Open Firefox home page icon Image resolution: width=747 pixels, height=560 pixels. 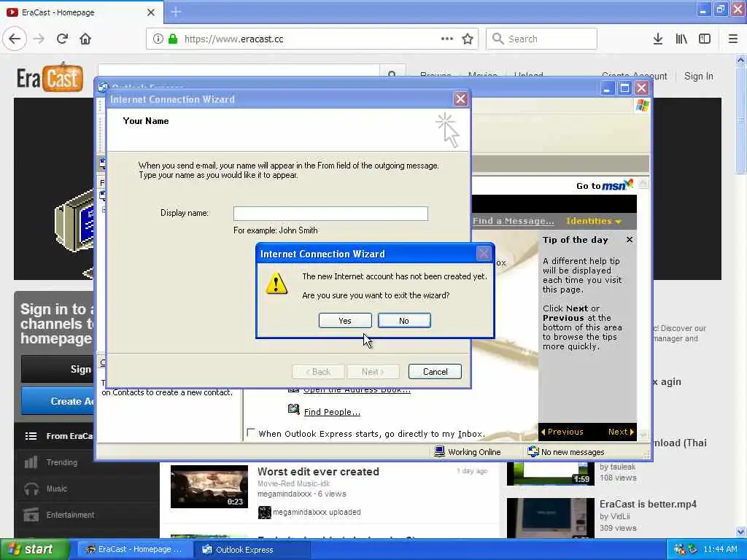(85, 39)
